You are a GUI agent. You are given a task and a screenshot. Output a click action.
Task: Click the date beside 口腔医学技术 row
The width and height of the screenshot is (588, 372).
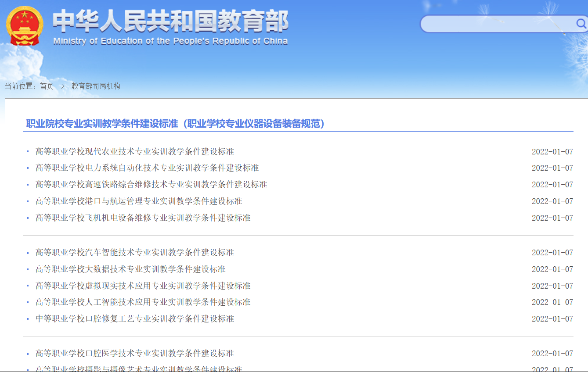552,354
